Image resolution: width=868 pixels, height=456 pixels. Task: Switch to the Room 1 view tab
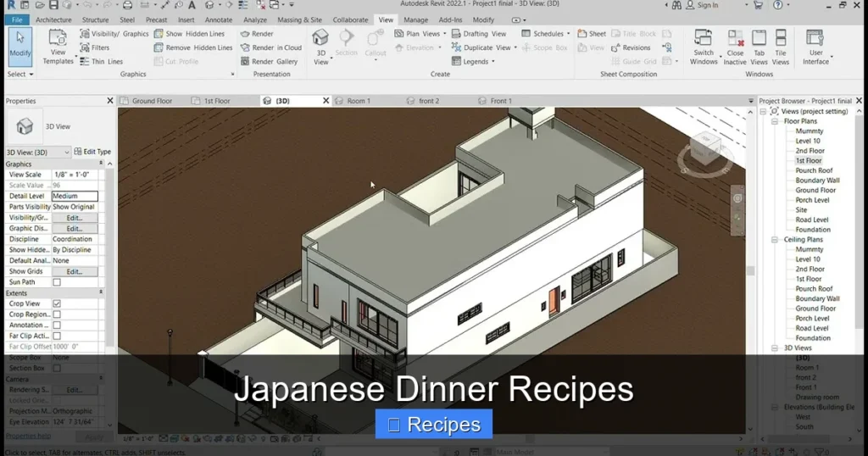click(359, 101)
